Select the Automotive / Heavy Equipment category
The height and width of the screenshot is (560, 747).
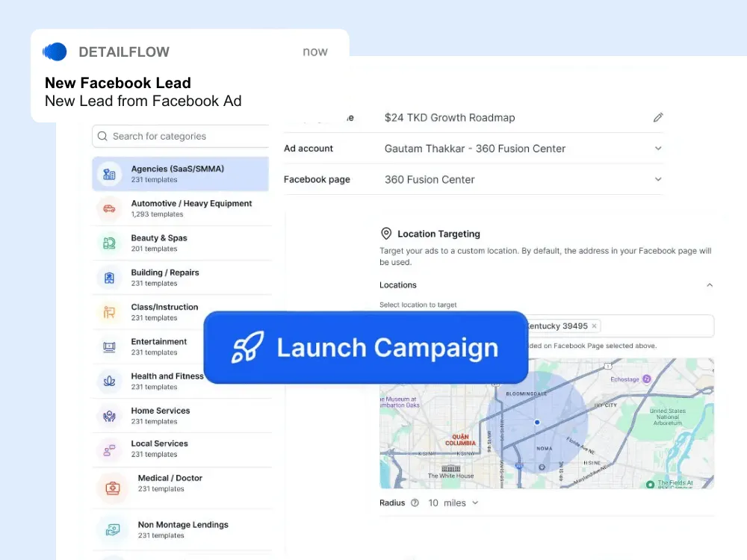182,208
